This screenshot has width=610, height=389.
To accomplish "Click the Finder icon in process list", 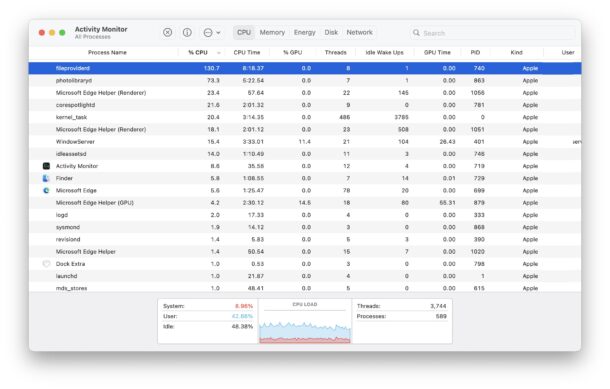I will 46,178.
